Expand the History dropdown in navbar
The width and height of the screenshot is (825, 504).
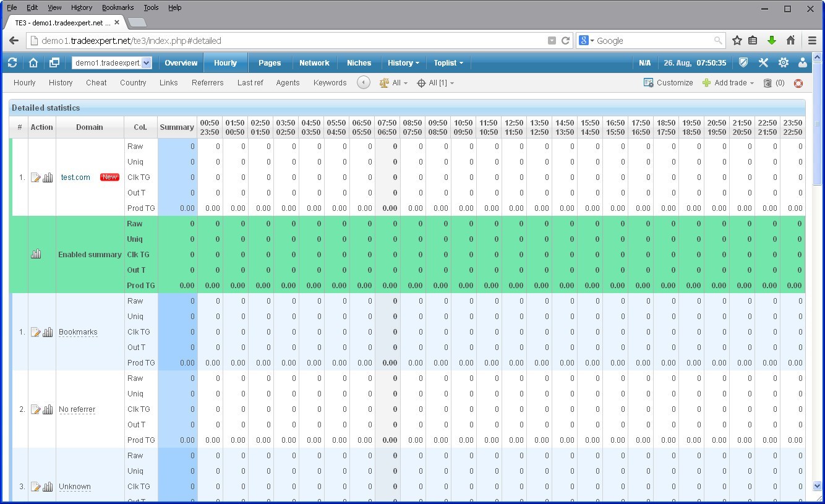tap(403, 63)
